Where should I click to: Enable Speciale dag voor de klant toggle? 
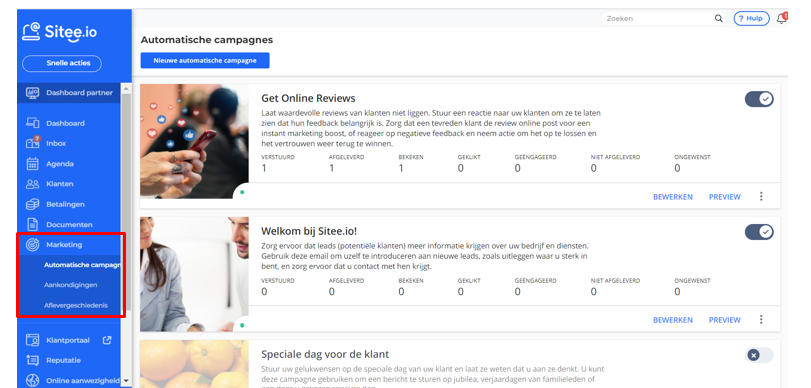(x=759, y=355)
